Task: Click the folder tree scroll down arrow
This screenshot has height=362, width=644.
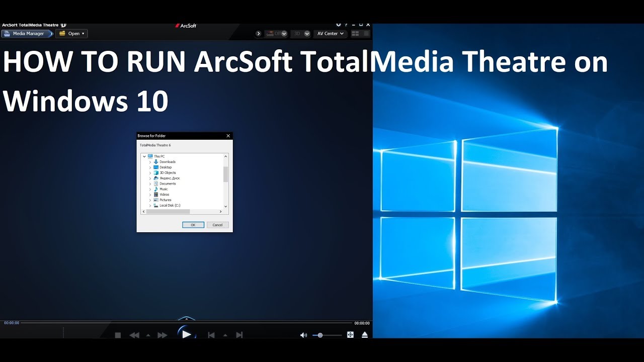Action: [226, 206]
